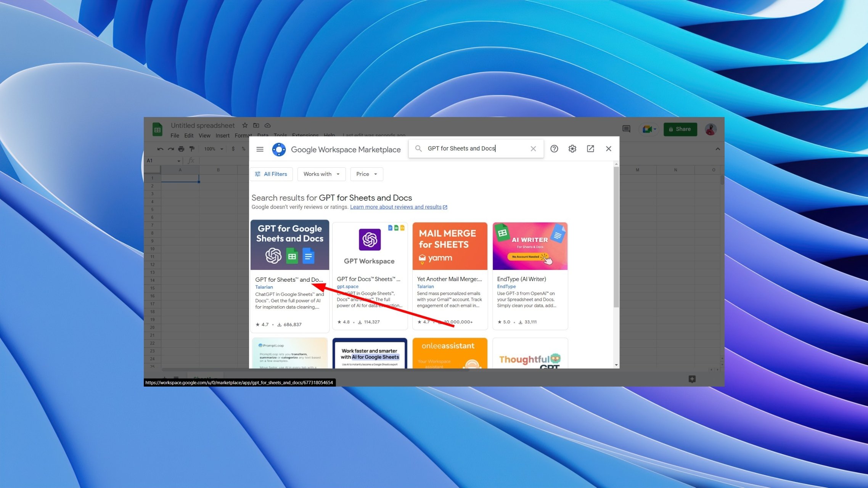Viewport: 868px width, 488px height.
Task: Open the View menu
Action: (204, 135)
